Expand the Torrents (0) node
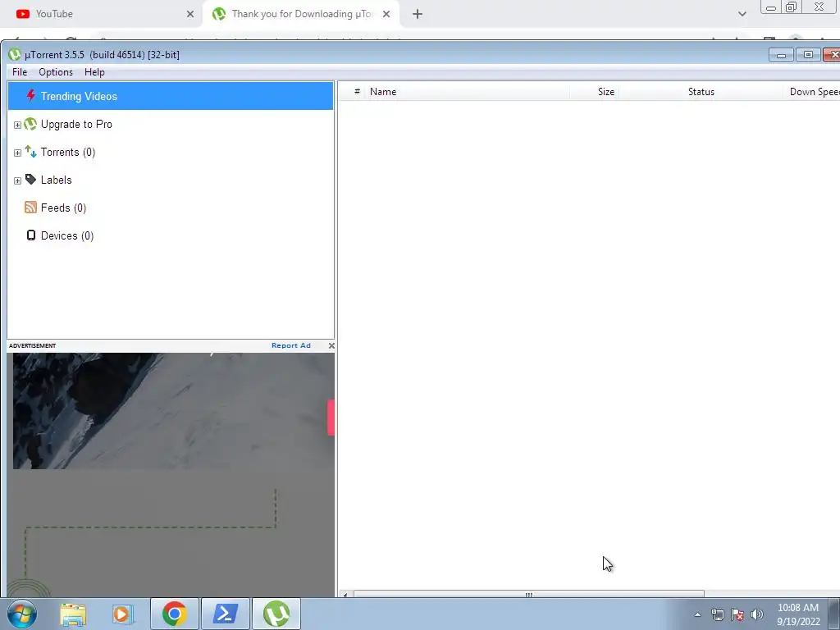The height and width of the screenshot is (630, 840). coord(17,153)
